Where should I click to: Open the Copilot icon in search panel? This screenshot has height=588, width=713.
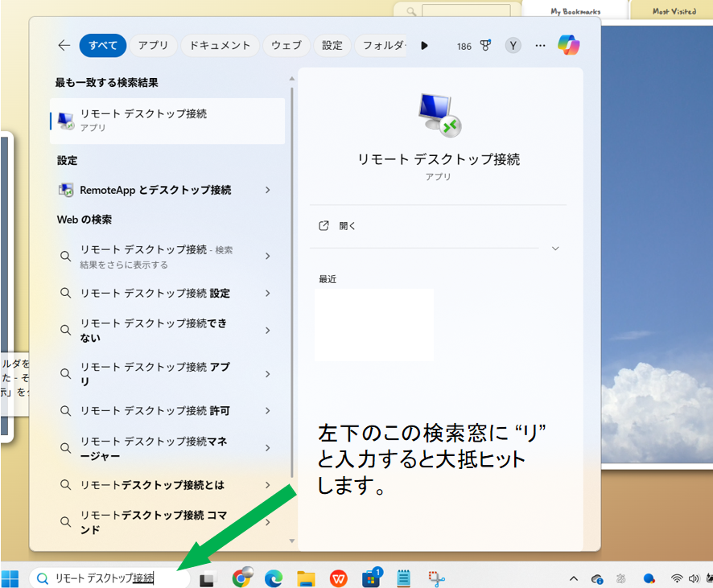point(569,46)
